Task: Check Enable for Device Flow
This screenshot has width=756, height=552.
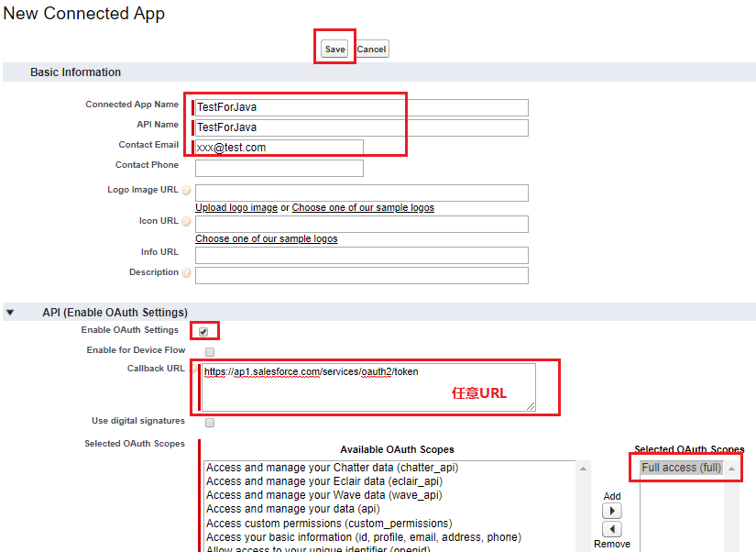Action: pos(210,352)
